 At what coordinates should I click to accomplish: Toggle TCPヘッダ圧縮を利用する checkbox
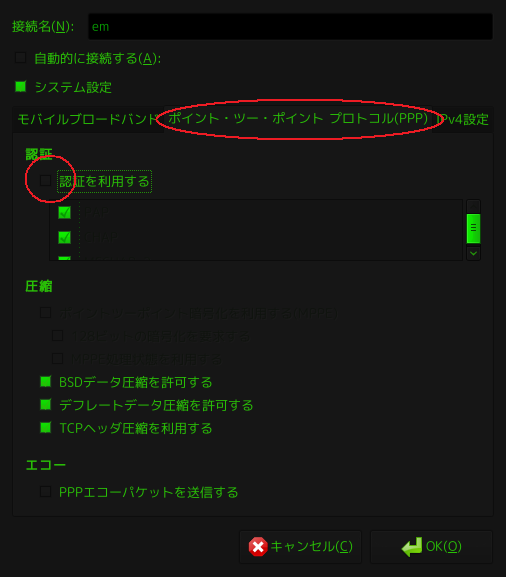pos(45,427)
